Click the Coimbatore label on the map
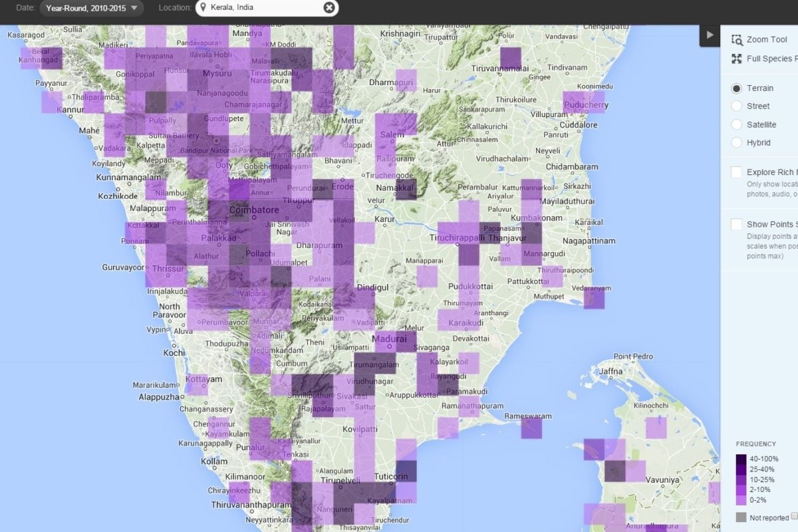 click(x=253, y=210)
